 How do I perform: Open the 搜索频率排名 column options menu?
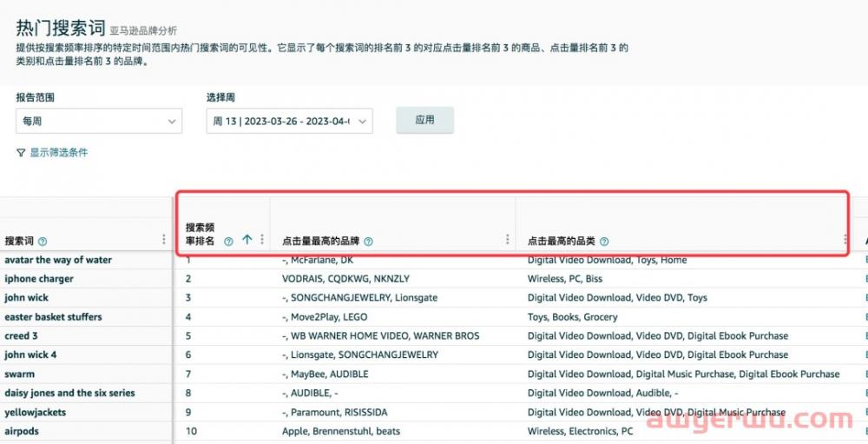coord(262,240)
